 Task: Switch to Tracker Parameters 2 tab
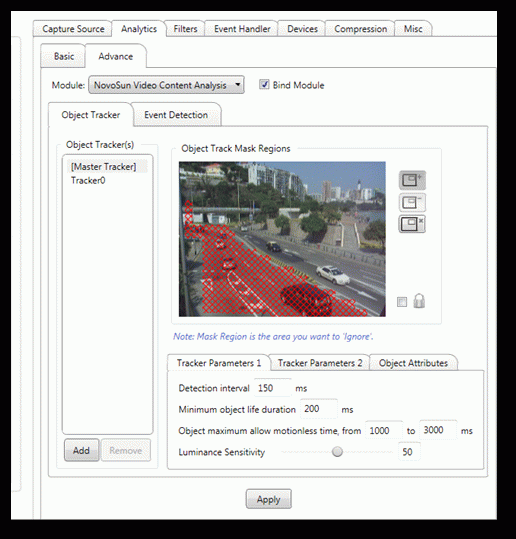(x=320, y=363)
